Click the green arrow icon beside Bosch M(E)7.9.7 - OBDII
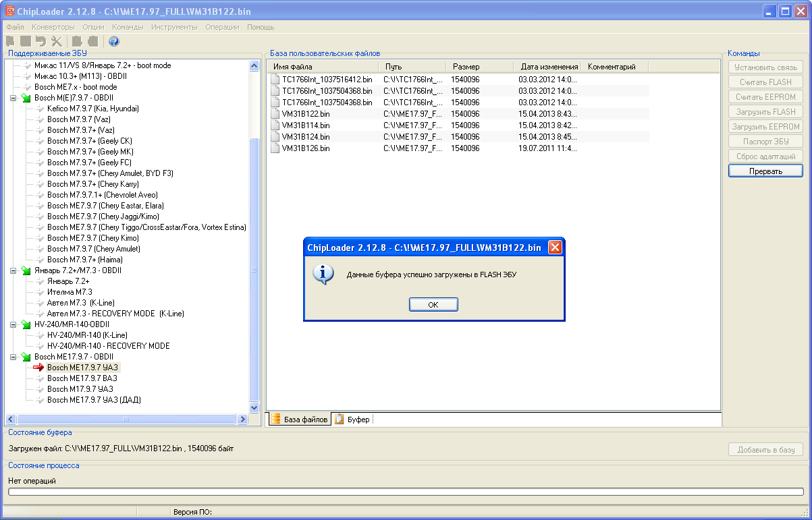 pos(26,98)
